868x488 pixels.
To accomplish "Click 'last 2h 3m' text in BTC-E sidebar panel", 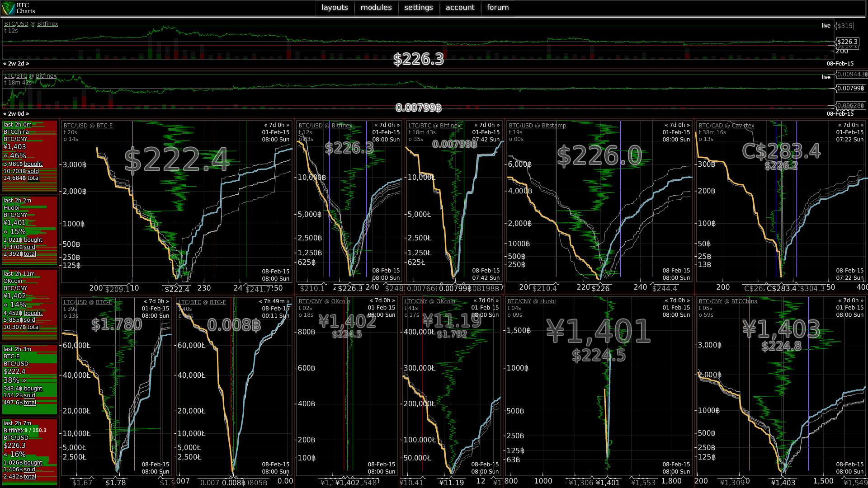I will [x=17, y=349].
